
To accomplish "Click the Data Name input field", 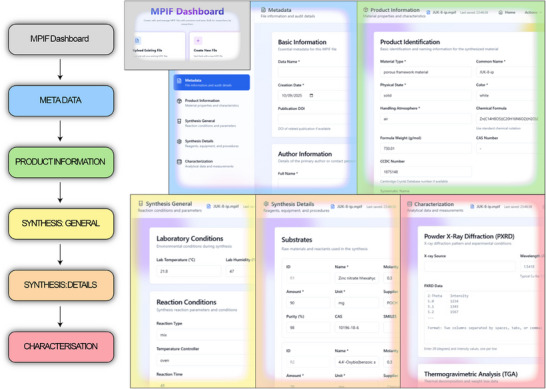I will (x=313, y=72).
